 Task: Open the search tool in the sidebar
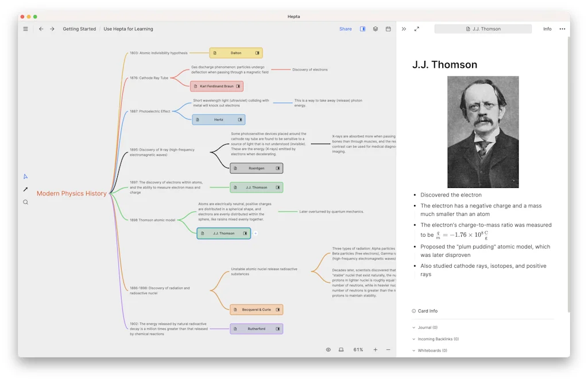pos(25,202)
